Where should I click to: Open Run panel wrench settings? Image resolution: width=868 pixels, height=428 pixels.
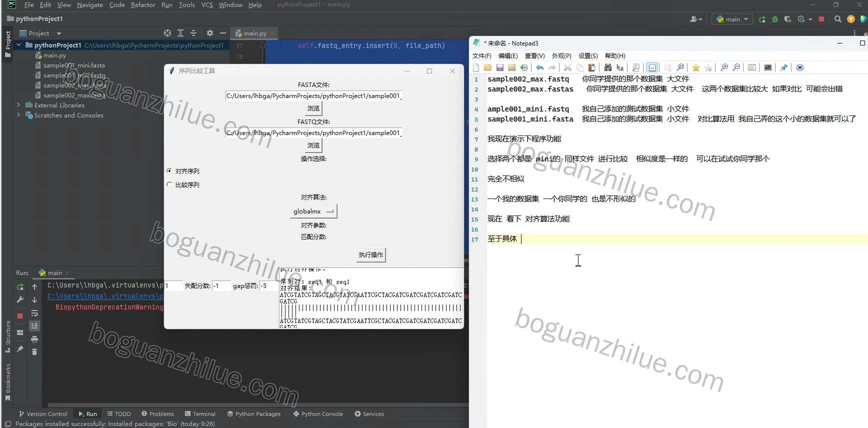pyautogui.click(x=20, y=299)
